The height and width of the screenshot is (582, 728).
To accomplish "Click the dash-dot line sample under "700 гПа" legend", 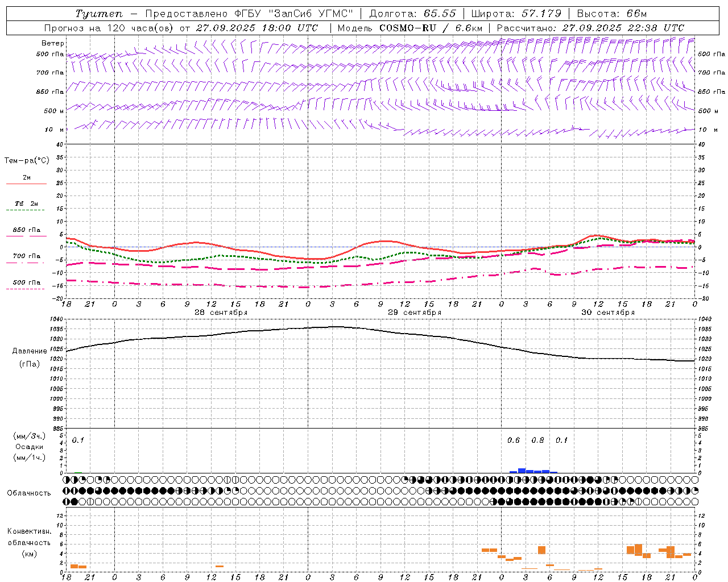I will (25, 263).
